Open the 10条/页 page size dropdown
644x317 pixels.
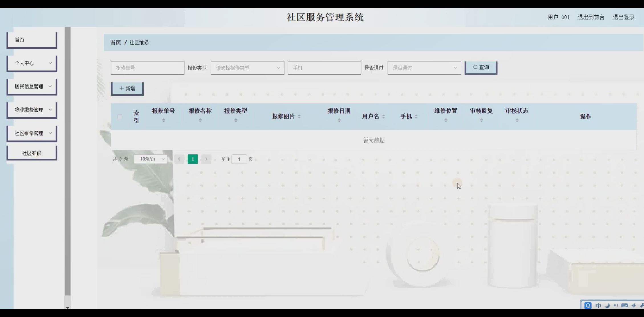tap(150, 159)
